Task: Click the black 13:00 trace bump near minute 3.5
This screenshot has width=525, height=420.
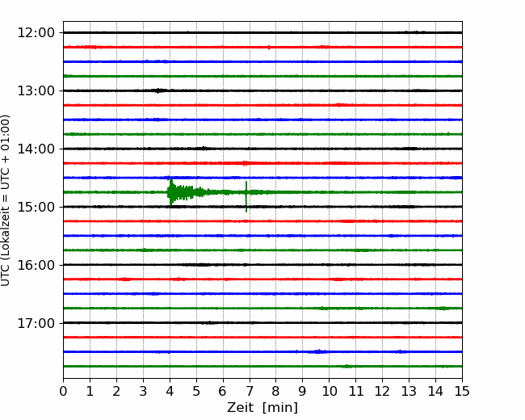Action: tap(158, 90)
